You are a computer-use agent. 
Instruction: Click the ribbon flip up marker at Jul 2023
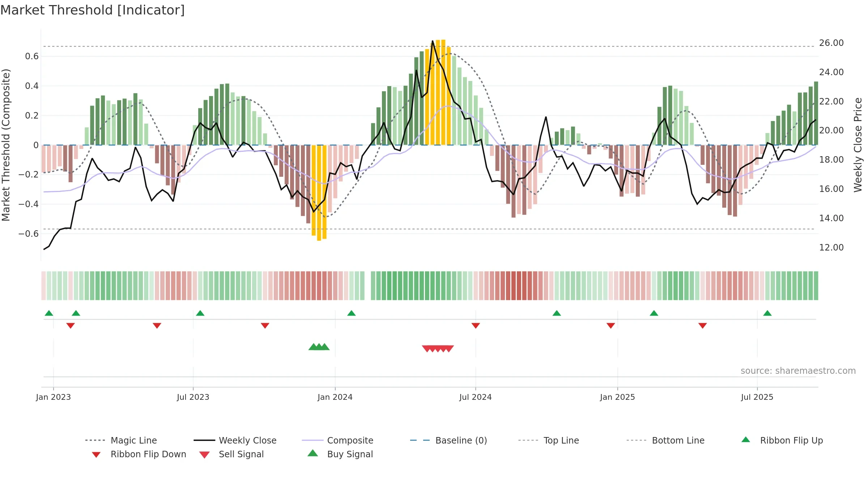(200, 313)
